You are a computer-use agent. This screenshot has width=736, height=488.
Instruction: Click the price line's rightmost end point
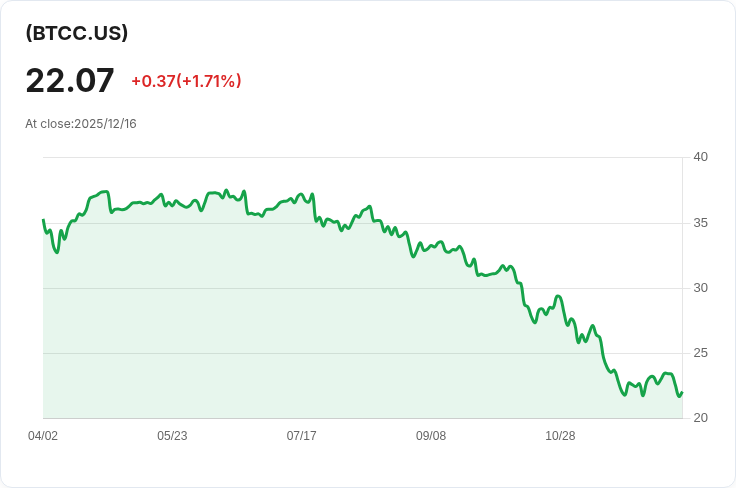pyautogui.click(x=682, y=393)
